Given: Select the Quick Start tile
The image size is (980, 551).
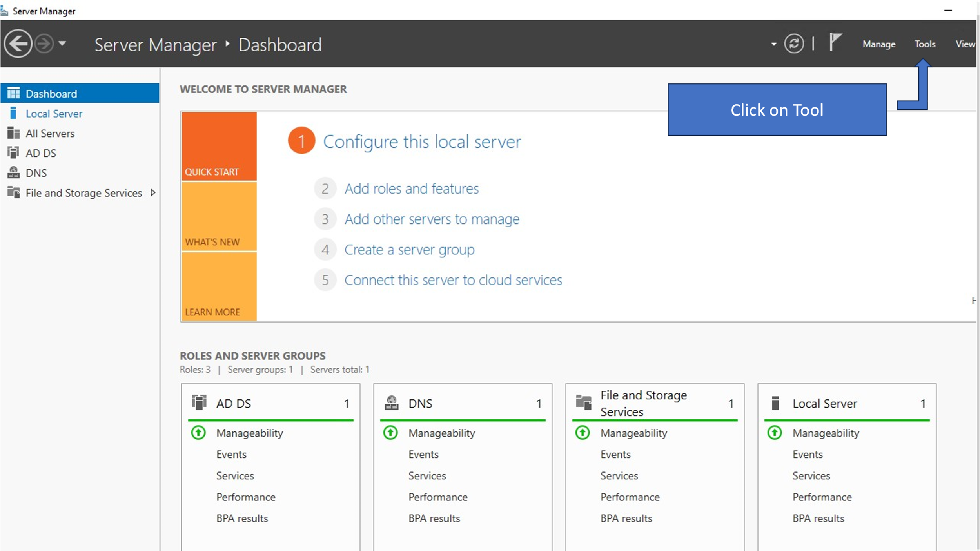Looking at the screenshot, I should (219, 146).
